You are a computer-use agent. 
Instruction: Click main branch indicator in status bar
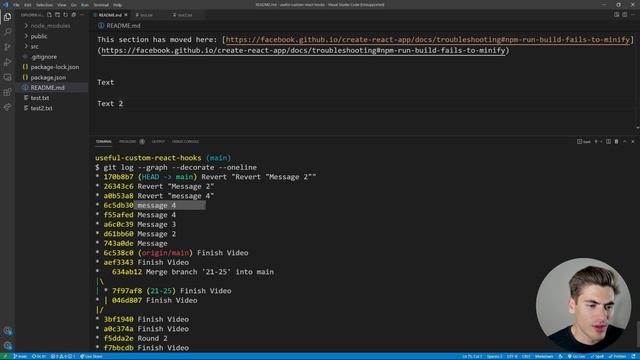pyautogui.click(x=20, y=356)
